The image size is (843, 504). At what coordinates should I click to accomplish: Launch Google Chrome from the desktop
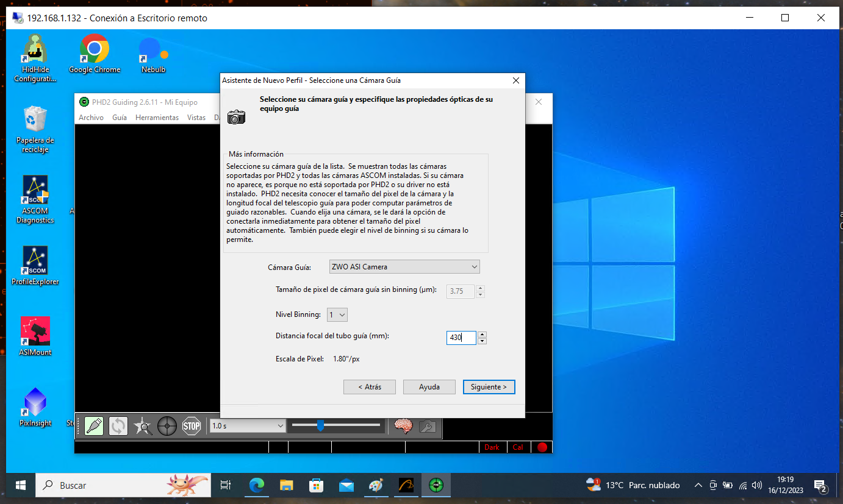tap(95, 54)
